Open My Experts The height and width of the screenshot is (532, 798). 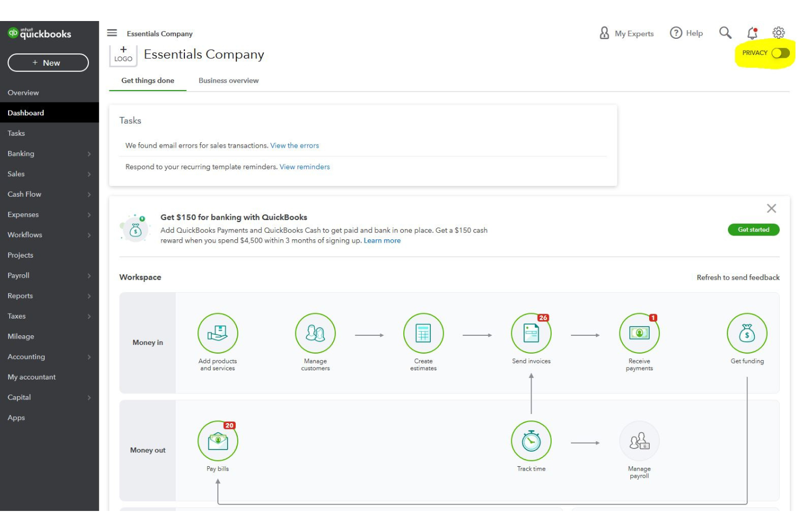tap(627, 33)
